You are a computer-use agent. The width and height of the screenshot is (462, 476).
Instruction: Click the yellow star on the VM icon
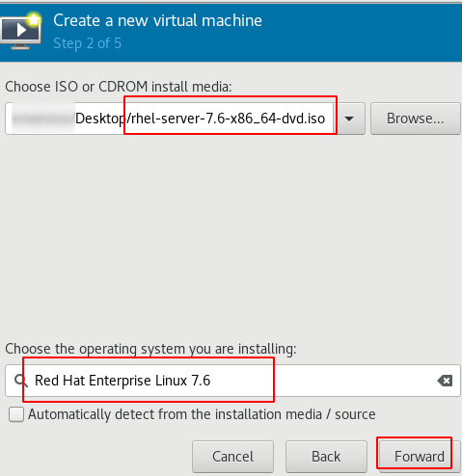coord(34,19)
